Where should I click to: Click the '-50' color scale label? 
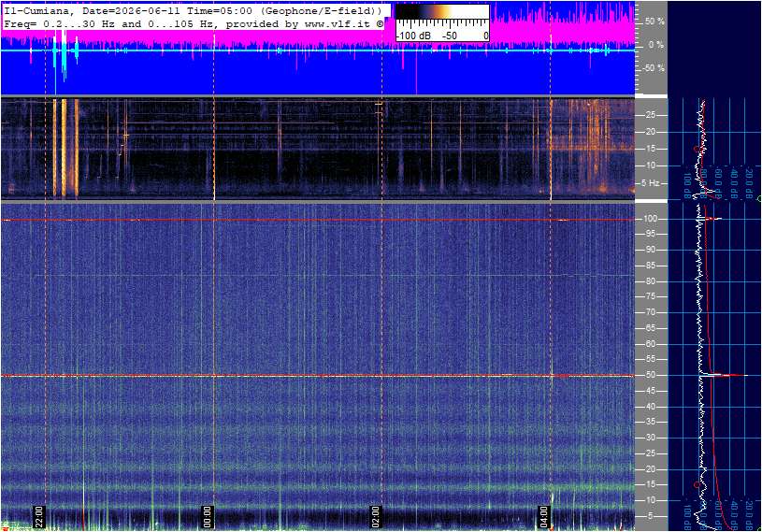(x=450, y=36)
